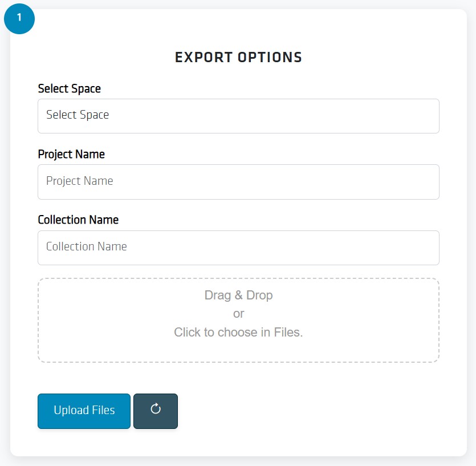Click the Collection Name placeholder text
The image size is (476, 466).
point(87,246)
